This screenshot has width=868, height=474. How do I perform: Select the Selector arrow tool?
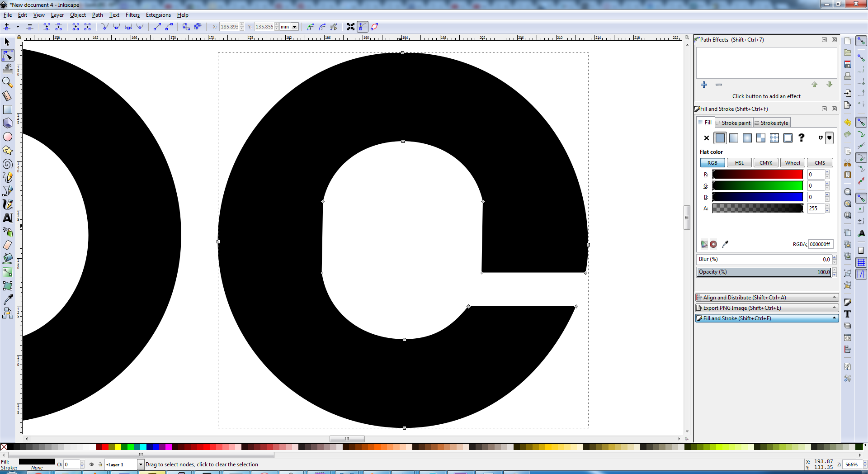pos(7,42)
